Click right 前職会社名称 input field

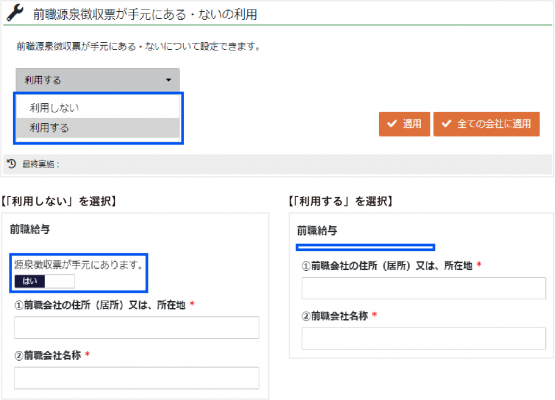[423, 338]
